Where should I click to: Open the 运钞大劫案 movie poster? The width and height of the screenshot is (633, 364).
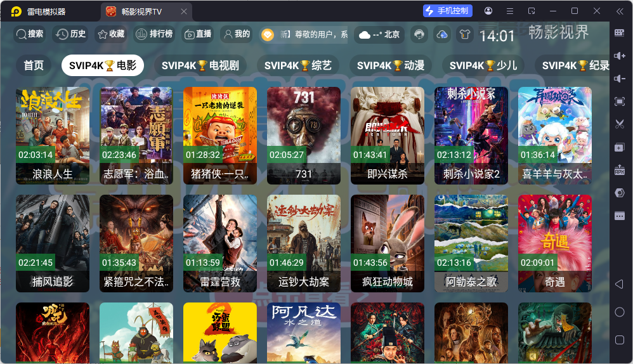pos(304,244)
